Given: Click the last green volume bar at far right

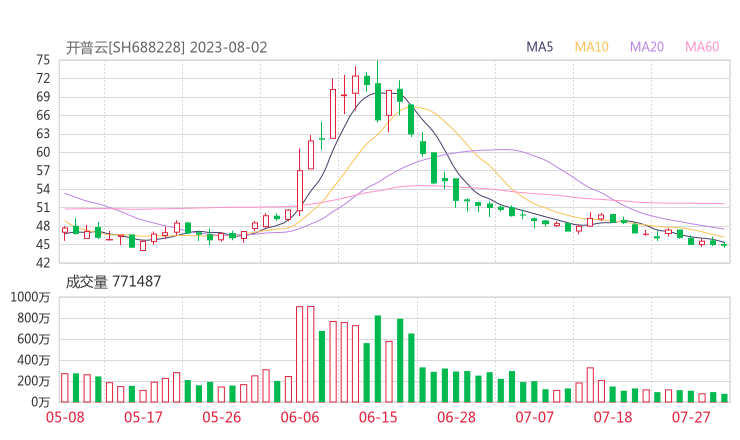Looking at the screenshot, I should tap(724, 398).
